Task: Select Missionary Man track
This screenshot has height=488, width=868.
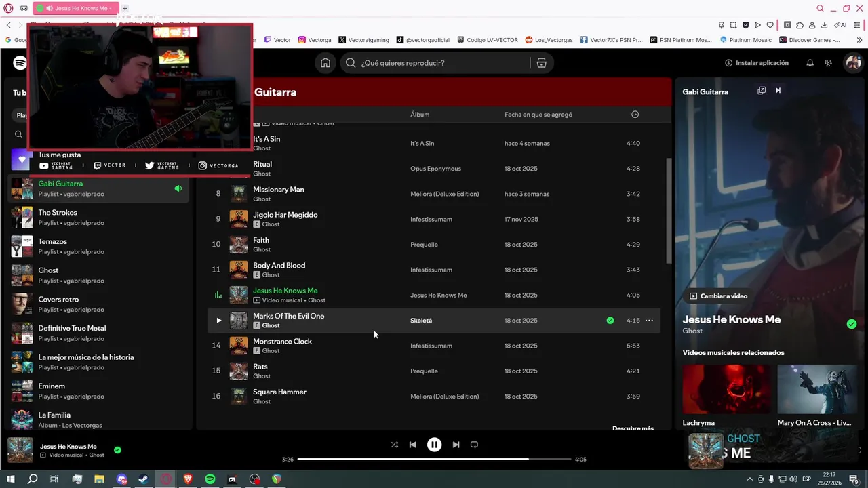Action: point(434,194)
